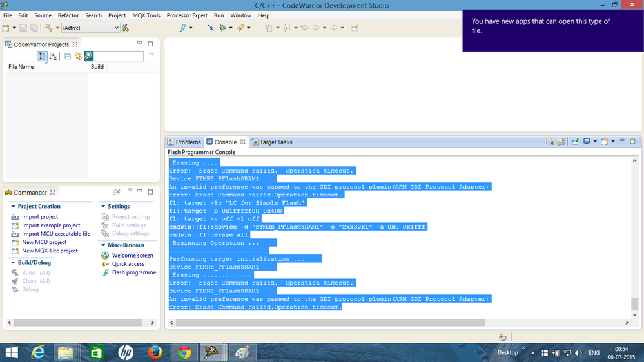The image size is (644, 362).
Task: Click the Import example project link
Action: click(x=51, y=225)
